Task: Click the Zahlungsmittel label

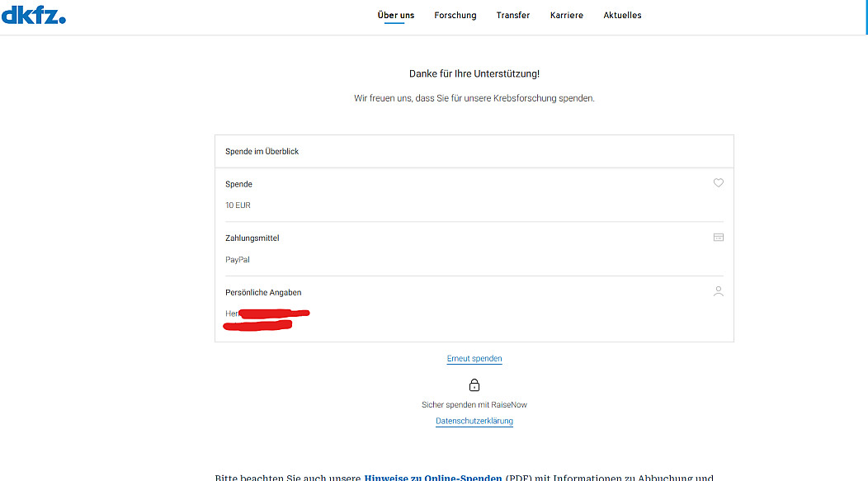Action: coord(252,238)
